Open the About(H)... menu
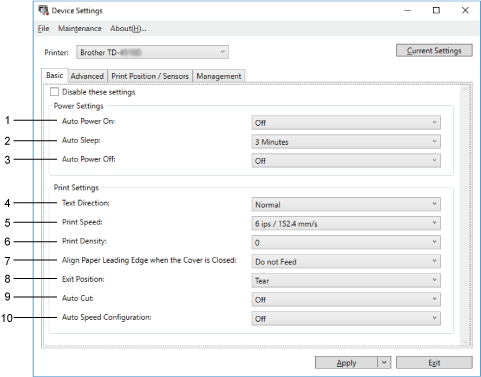Image resolution: width=481 pixels, height=377 pixels. [x=128, y=29]
